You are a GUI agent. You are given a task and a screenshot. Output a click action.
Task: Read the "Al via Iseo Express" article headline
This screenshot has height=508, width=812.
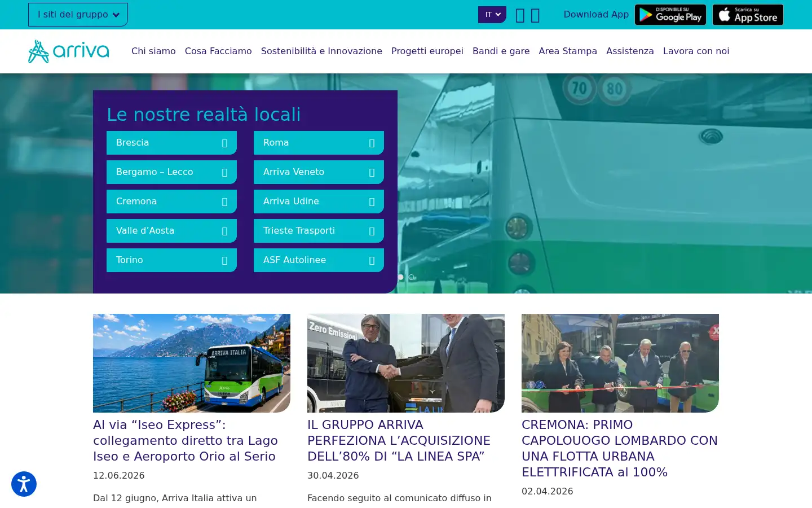pos(186,440)
